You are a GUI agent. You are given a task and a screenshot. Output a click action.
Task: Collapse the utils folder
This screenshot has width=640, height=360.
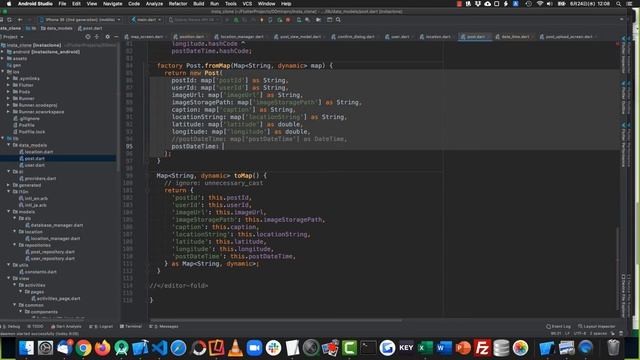[9, 265]
